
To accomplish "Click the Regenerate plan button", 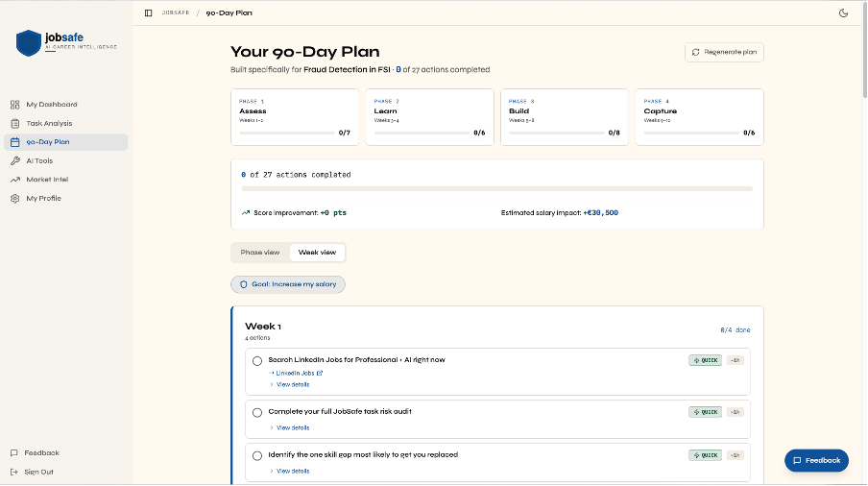I will 724,52.
